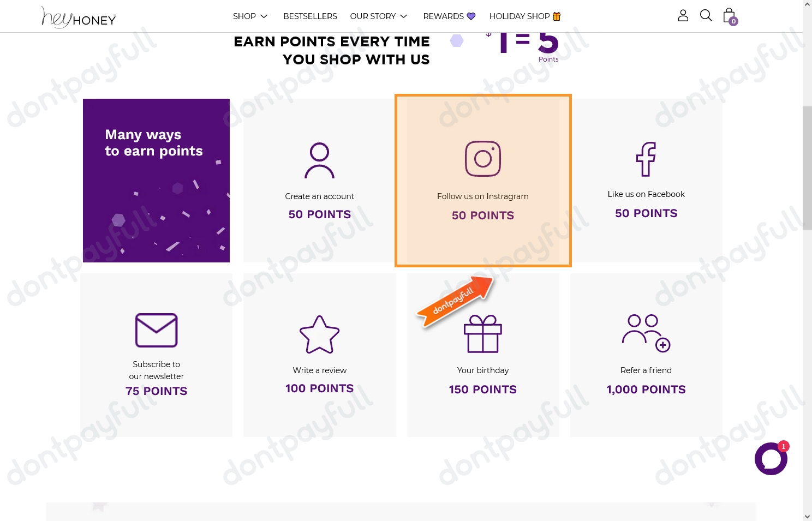Open the chat widget with 1 notification

point(771,458)
